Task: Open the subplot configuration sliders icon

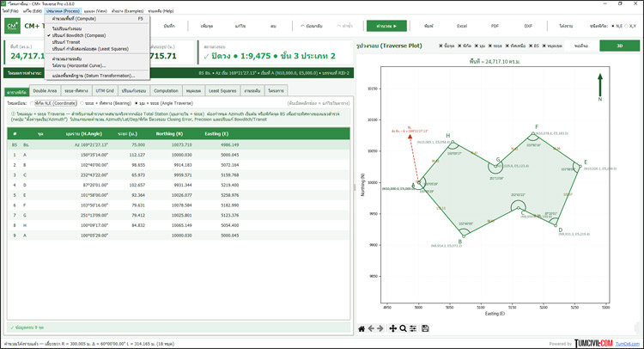Action: coord(413,328)
